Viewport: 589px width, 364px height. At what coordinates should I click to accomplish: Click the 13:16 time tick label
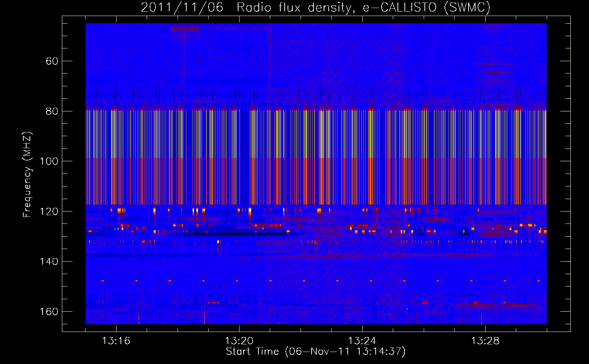(116, 341)
